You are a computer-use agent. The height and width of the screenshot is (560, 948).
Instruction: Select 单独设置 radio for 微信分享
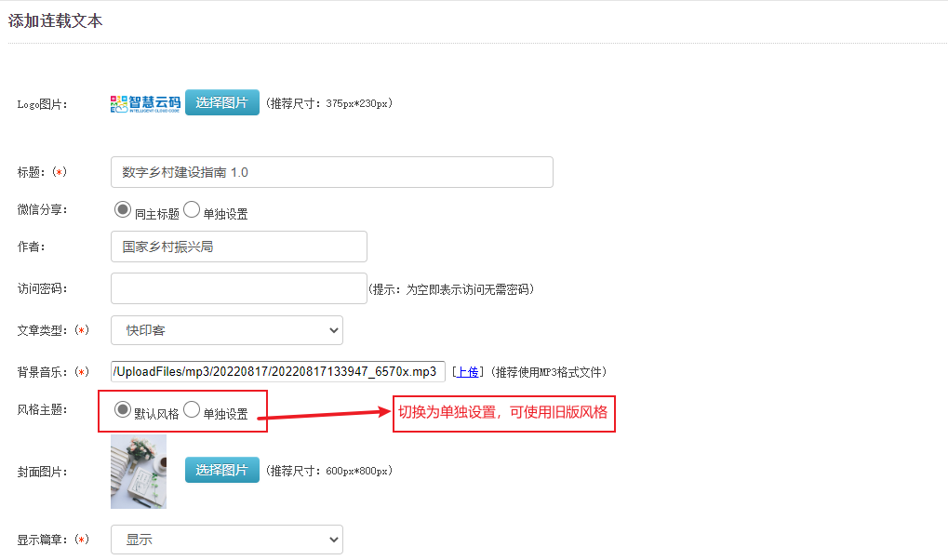192,210
